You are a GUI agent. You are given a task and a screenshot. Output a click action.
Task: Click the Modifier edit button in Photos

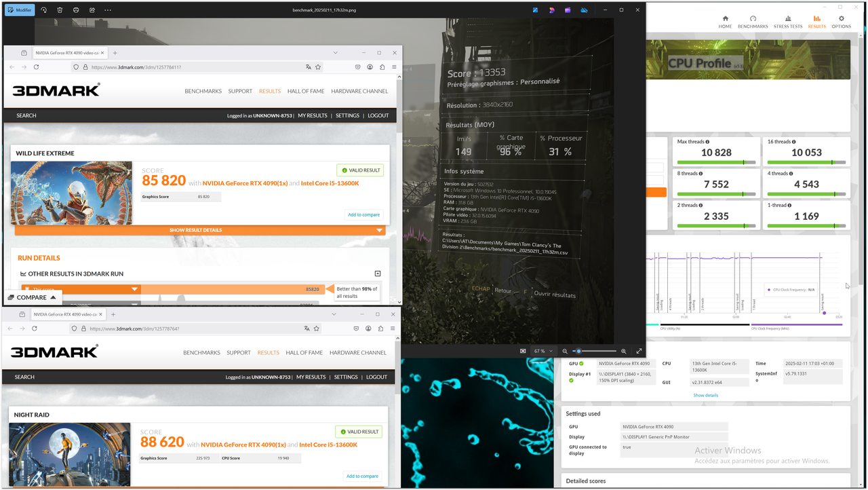(x=19, y=10)
